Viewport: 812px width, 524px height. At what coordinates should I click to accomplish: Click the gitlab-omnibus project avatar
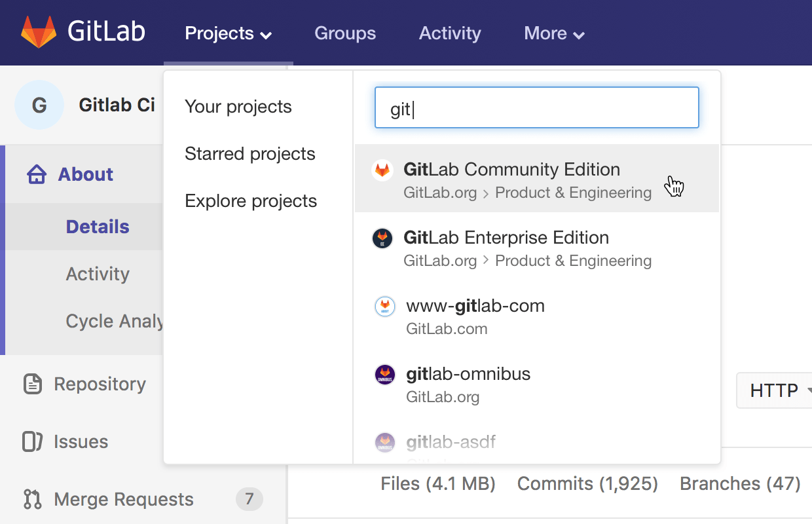[385, 375]
